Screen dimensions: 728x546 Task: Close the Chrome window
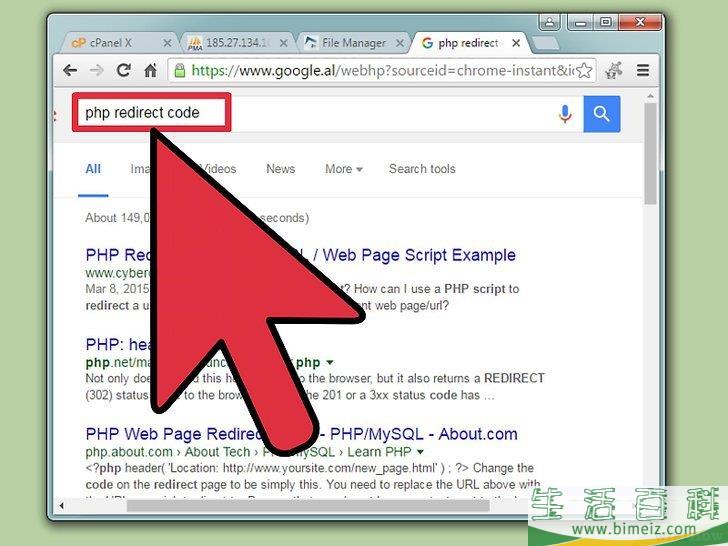pos(640,22)
